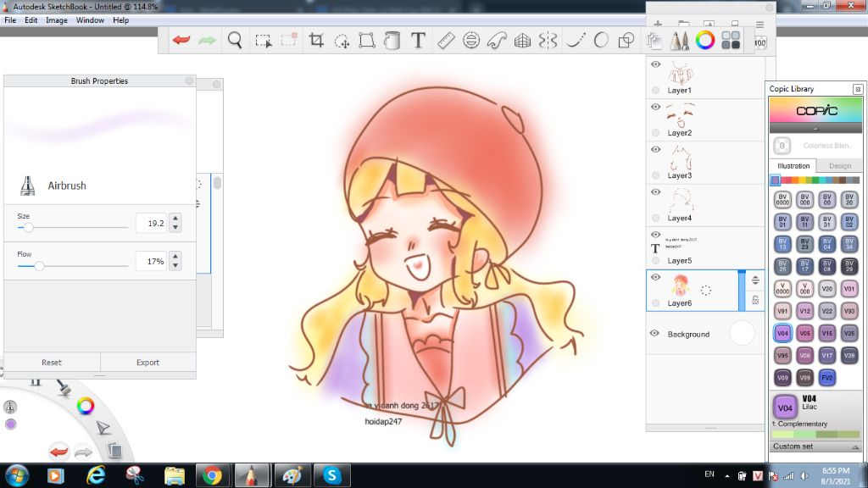Open the color wheel in corner lagoon
This screenshot has width=868, height=488.
point(86,406)
